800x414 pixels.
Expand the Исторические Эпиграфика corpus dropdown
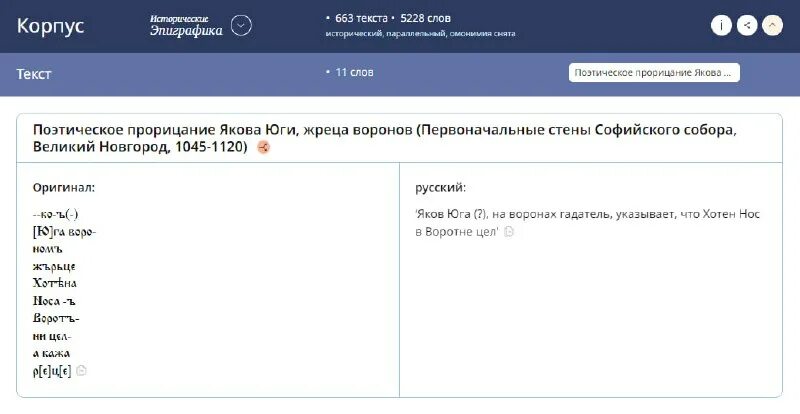coord(241,26)
